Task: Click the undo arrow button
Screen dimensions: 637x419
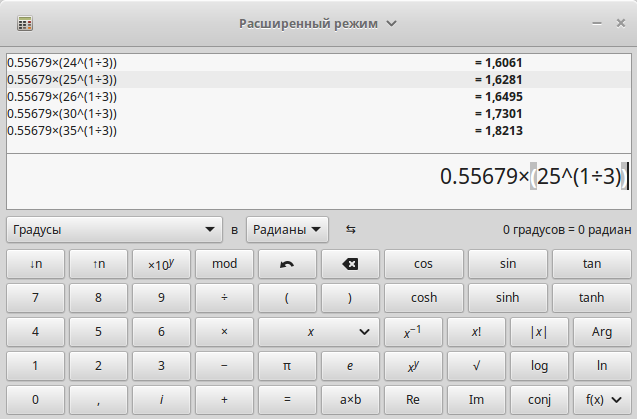Action: 287,264
